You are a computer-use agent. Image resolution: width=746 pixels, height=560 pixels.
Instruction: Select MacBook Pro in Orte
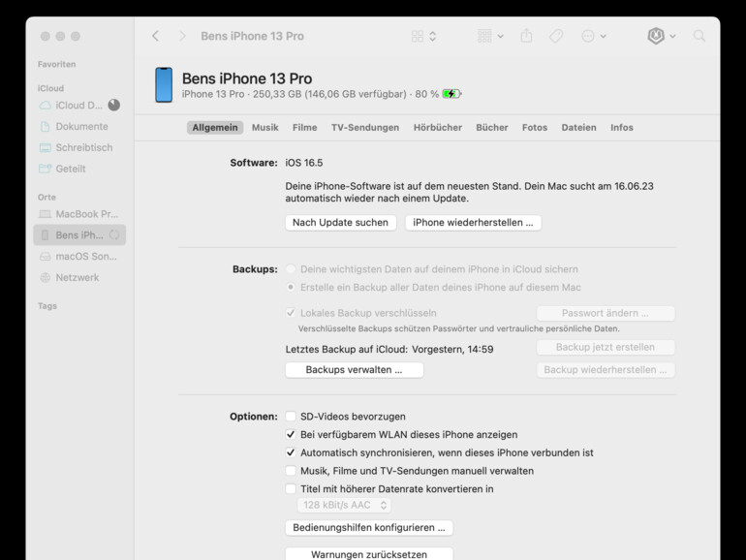(78, 214)
